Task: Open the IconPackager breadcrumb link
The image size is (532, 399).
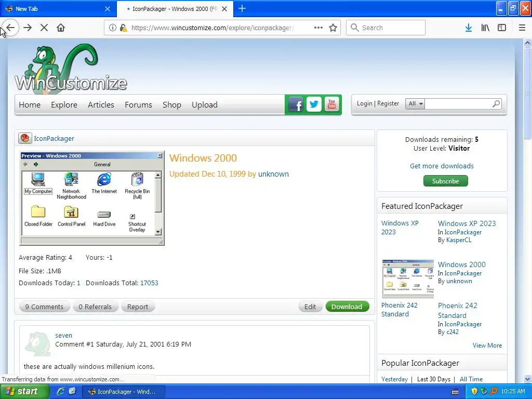Action: (54, 138)
